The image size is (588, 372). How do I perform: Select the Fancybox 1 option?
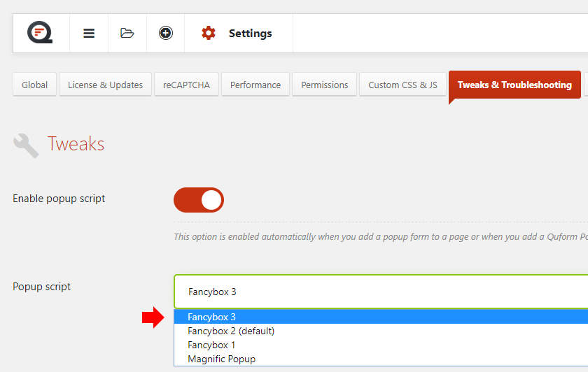click(x=381, y=345)
